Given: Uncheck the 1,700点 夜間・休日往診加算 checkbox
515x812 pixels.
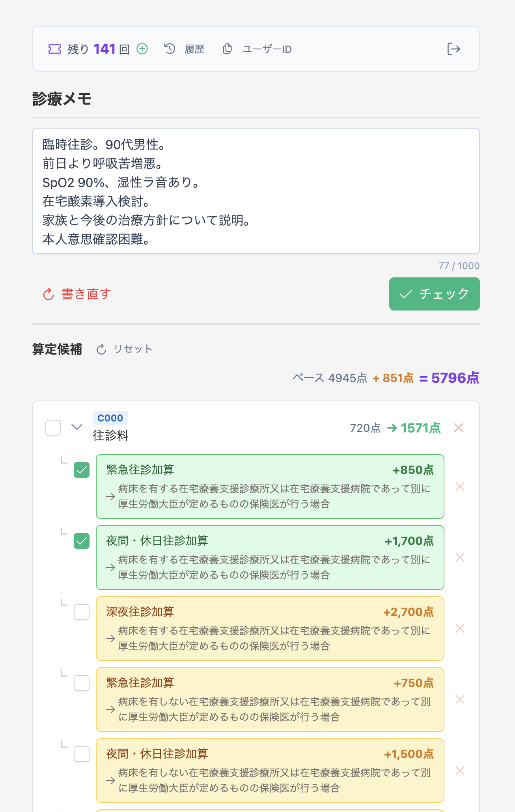Looking at the screenshot, I should [x=82, y=541].
